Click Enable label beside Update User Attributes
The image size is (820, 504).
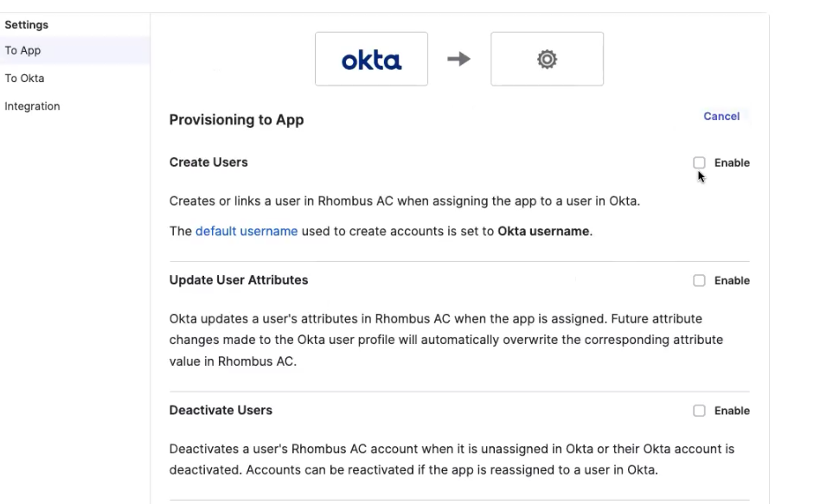pyautogui.click(x=732, y=280)
